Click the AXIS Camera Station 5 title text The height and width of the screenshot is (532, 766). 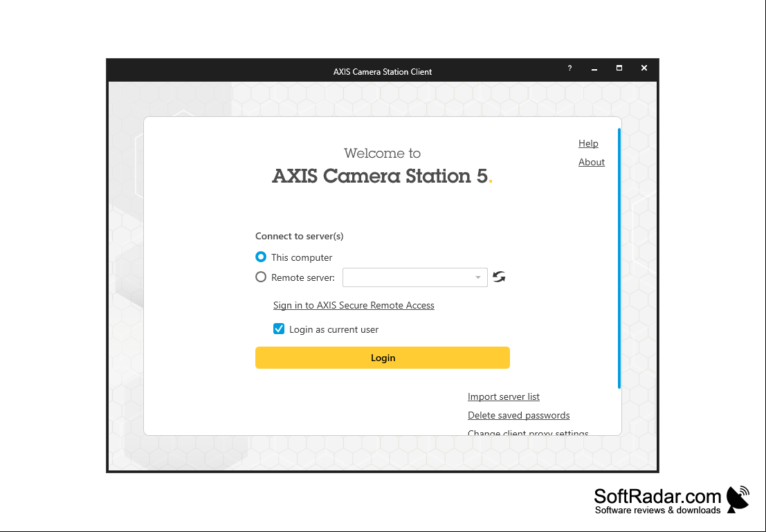382,176
